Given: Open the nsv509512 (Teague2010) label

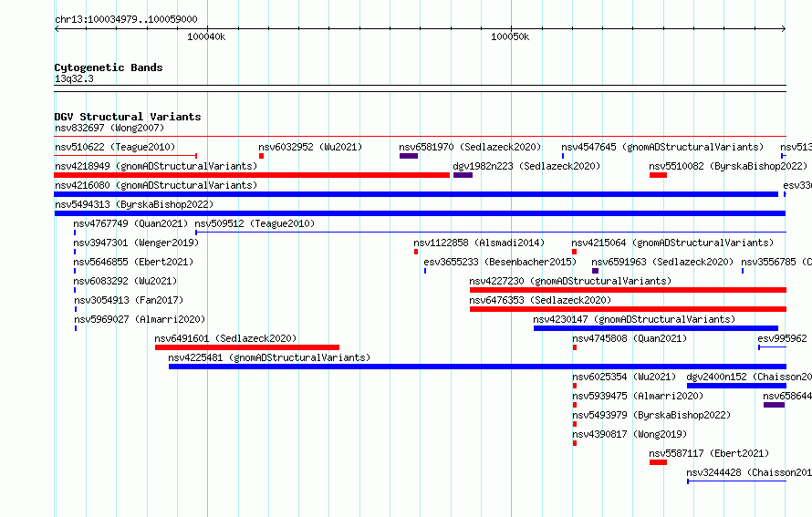Looking at the screenshot, I should (x=255, y=223).
